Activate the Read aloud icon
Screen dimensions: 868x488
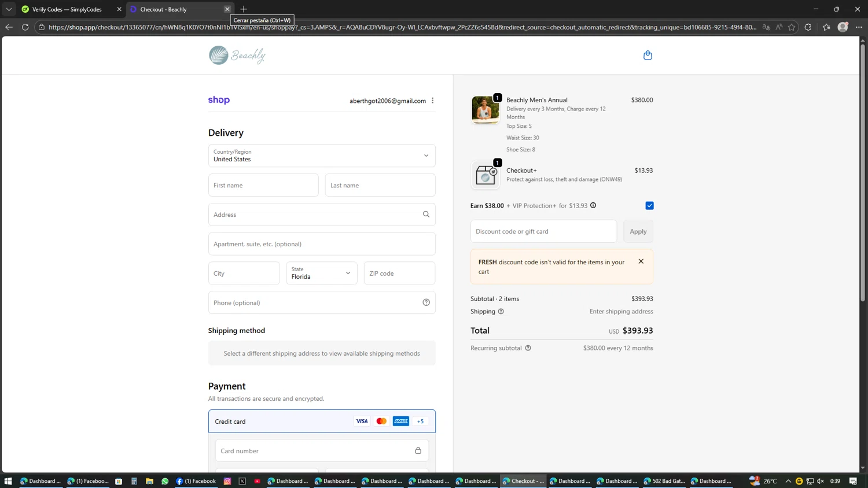pyautogui.click(x=779, y=27)
